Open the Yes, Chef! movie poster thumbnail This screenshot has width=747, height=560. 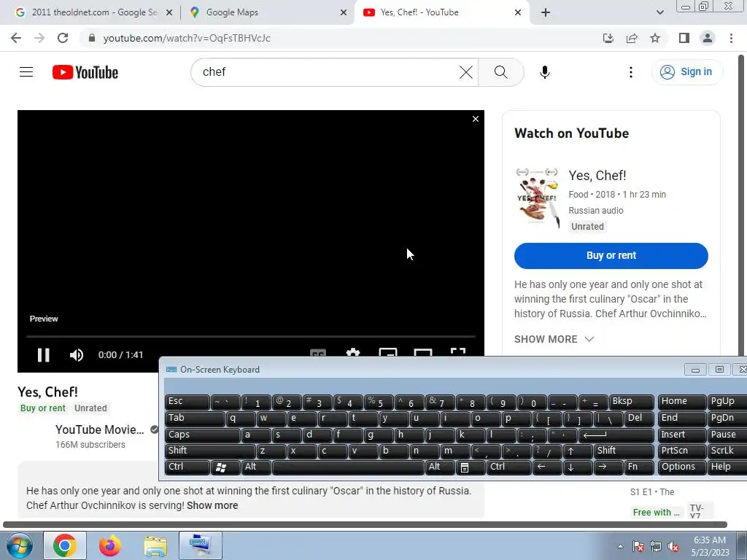[538, 198]
